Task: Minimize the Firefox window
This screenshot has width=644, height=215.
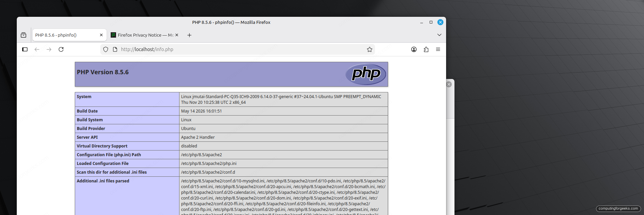Action: tap(422, 22)
